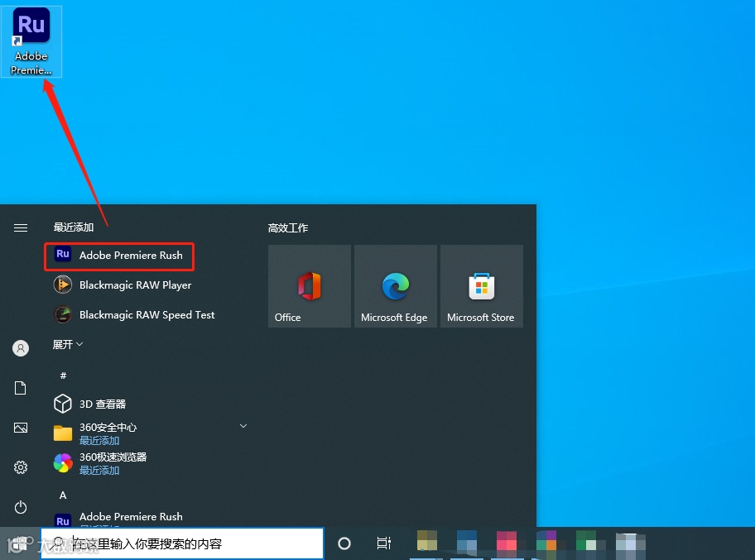Image resolution: width=755 pixels, height=560 pixels.
Task: Expand 360安全中心 folder chevron
Action: click(x=243, y=426)
